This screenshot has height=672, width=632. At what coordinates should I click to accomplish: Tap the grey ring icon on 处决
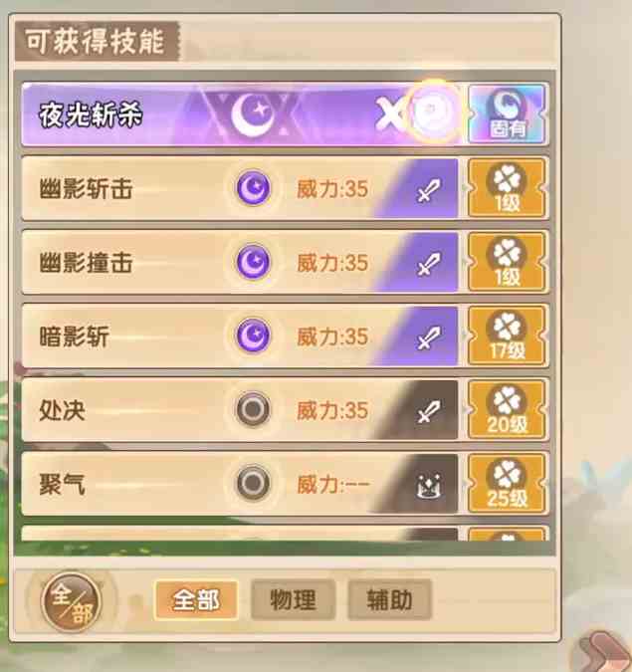tap(253, 409)
